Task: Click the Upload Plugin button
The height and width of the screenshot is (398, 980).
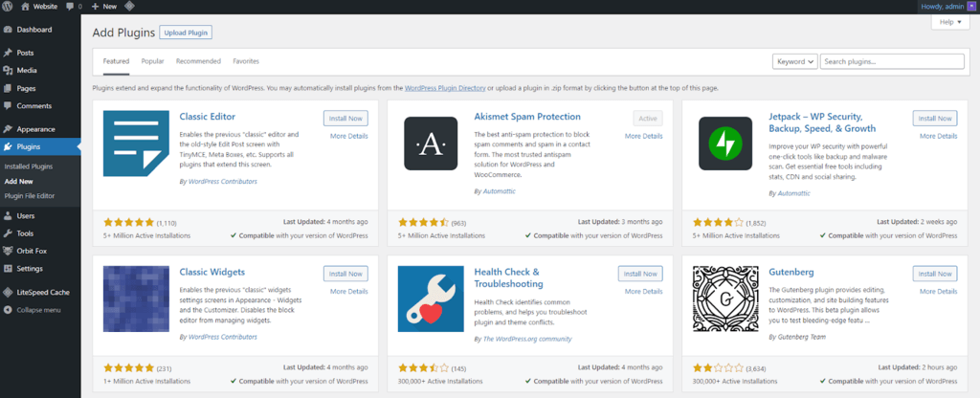Action: (x=186, y=33)
